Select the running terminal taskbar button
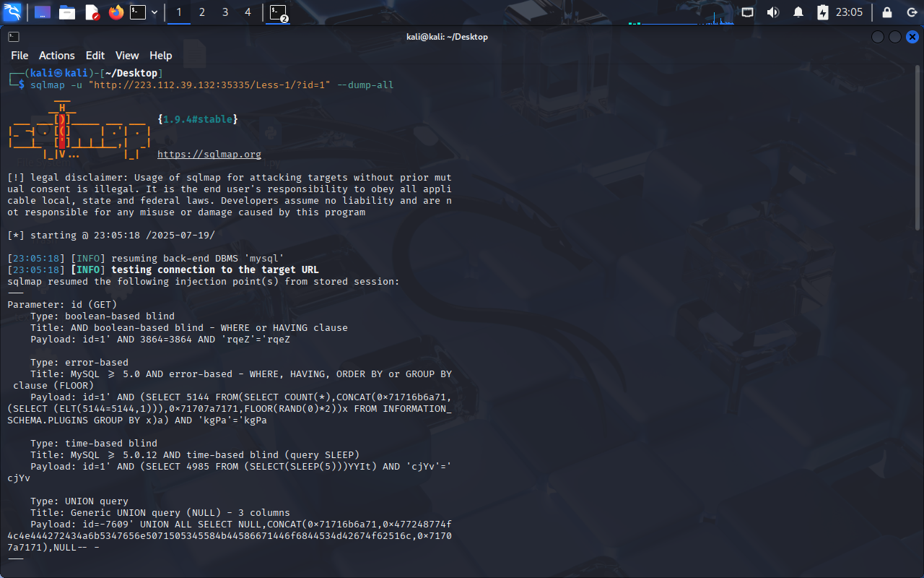Image resolution: width=924 pixels, height=578 pixels. 278,12
